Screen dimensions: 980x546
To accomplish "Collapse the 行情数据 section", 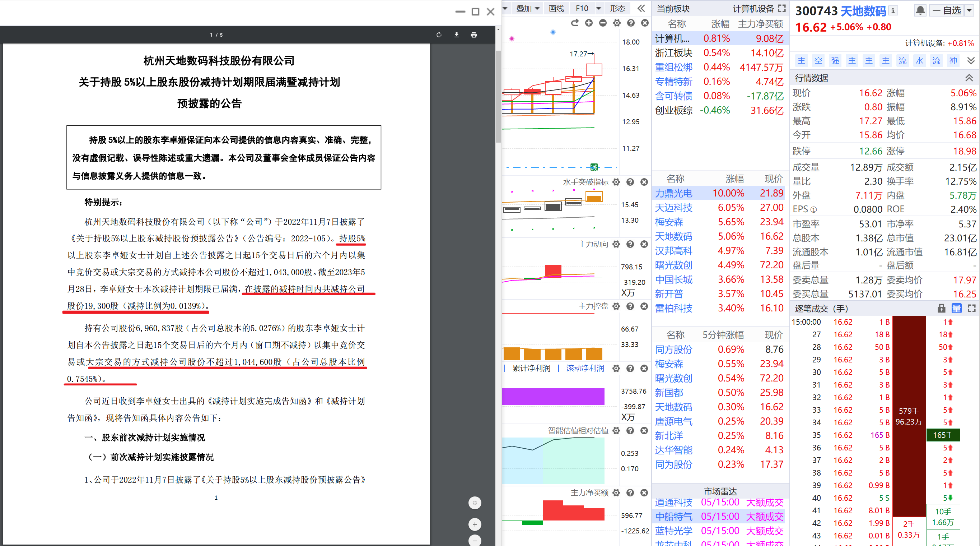I will click(x=969, y=78).
